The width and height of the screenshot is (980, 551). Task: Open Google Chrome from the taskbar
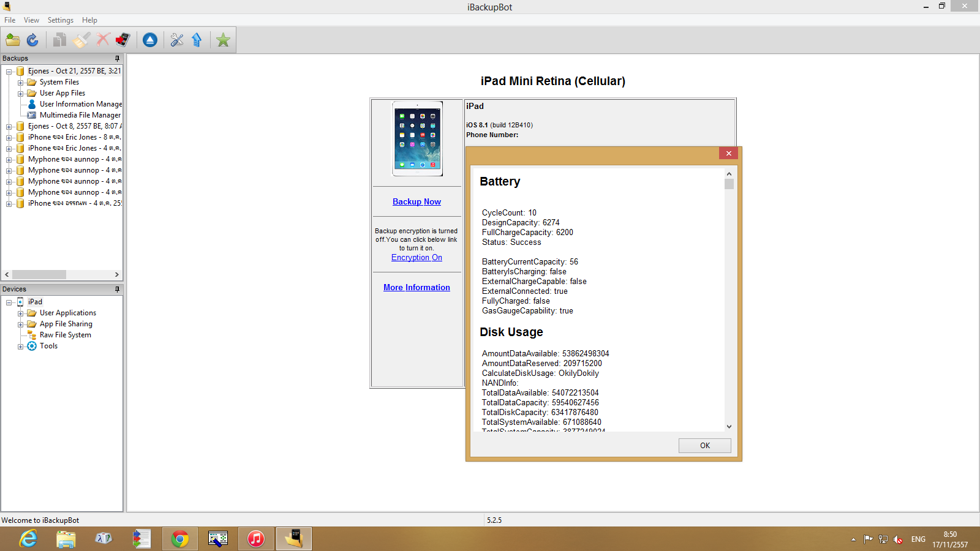coord(180,539)
